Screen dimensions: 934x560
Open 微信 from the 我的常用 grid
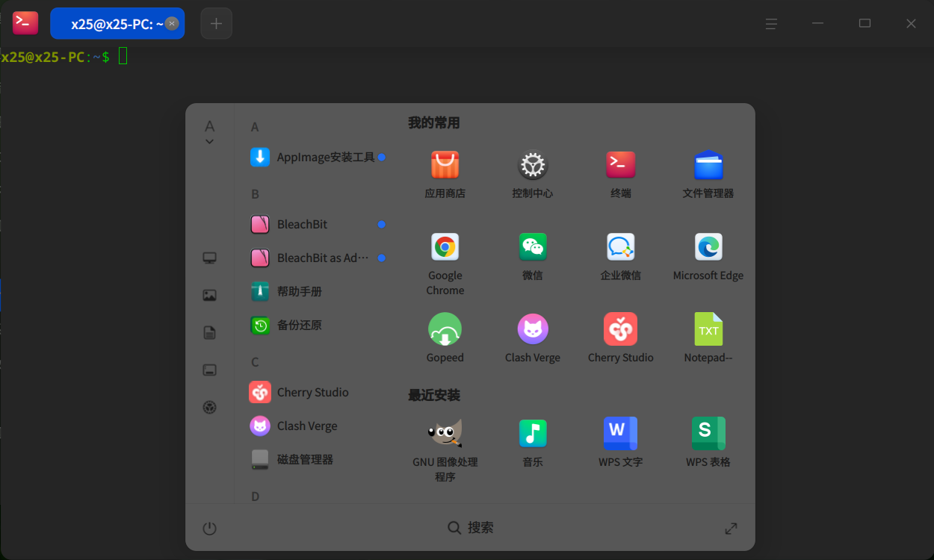[x=533, y=256]
